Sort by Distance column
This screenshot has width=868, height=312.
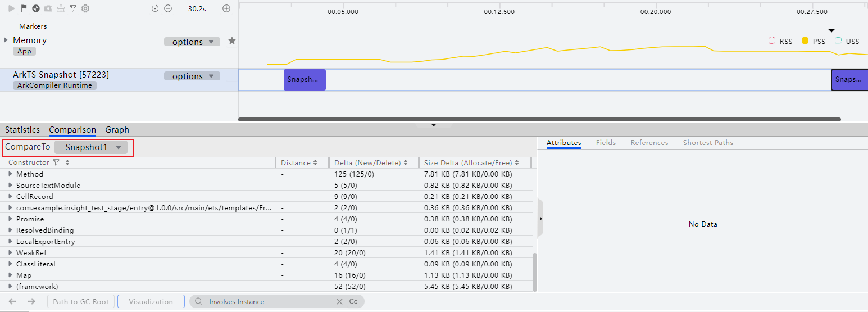(x=315, y=163)
